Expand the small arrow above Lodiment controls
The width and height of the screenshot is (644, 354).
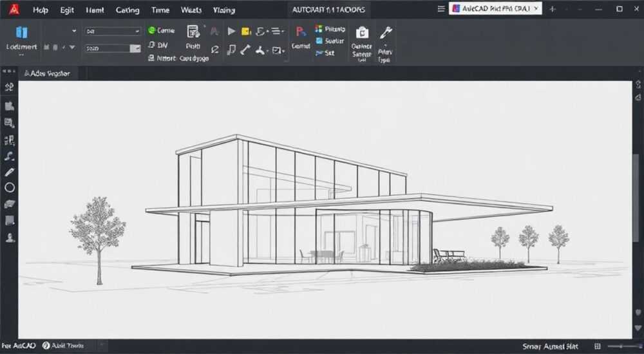click(x=74, y=31)
